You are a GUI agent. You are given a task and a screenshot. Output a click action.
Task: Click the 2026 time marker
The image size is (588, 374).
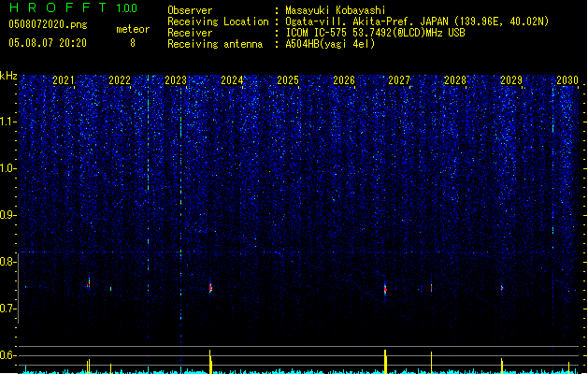pyautogui.click(x=344, y=80)
